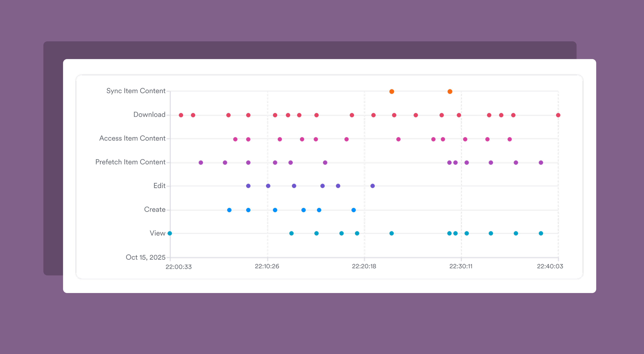The image size is (644, 354).
Task: Click the last Prefetch Item Content dot
Action: pos(541,163)
